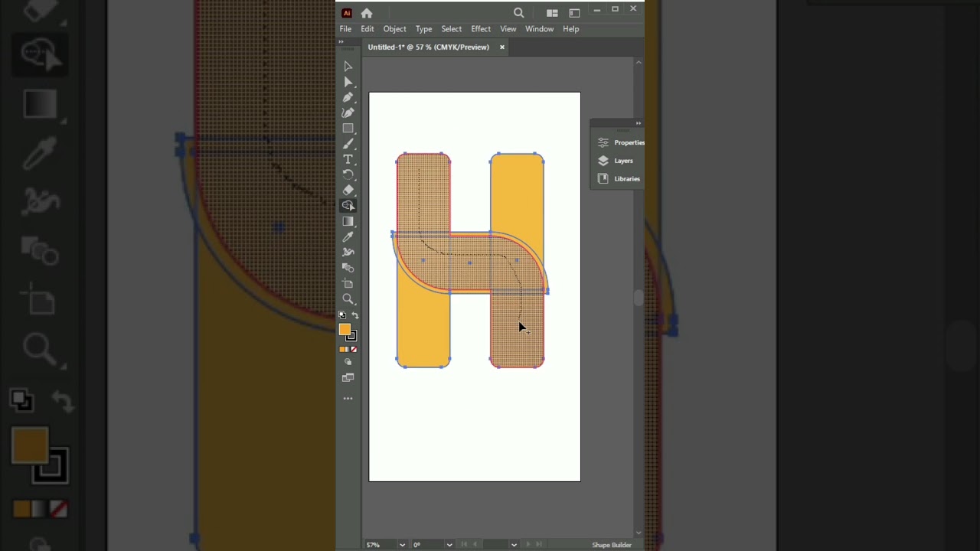Open the Home screen icon
Screen dimensions: 980x551
[367, 13]
